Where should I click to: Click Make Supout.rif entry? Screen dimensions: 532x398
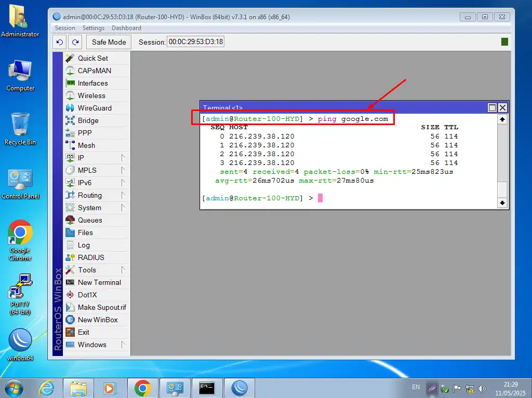point(101,307)
